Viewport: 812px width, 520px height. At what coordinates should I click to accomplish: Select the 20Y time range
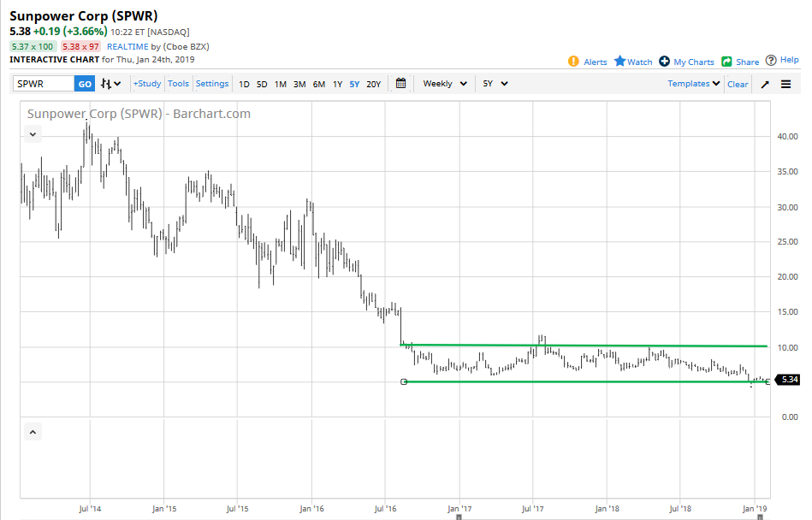coord(373,85)
